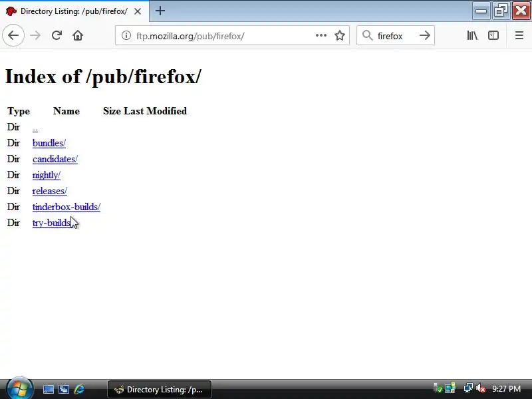Click the search box containing firefox

pos(395,35)
